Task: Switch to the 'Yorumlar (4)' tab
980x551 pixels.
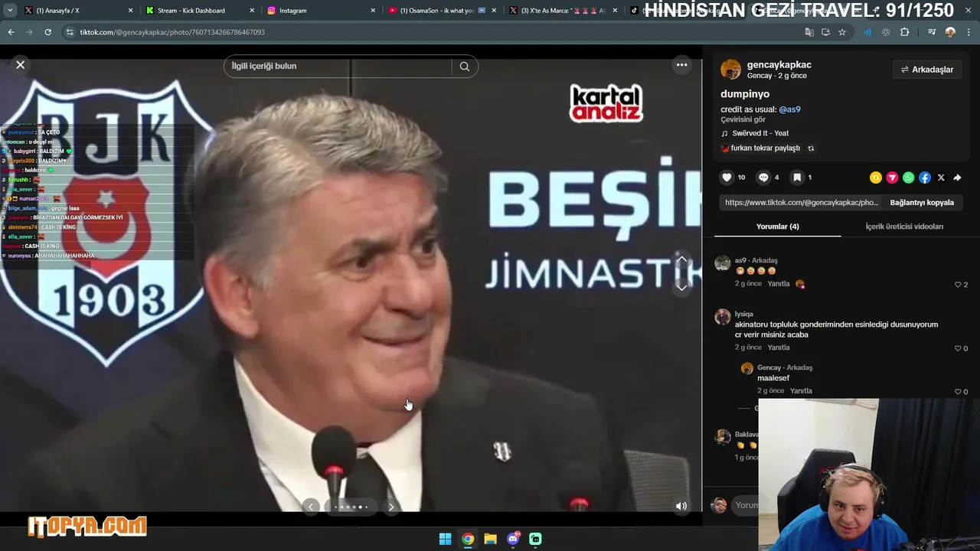Action: pos(777,227)
